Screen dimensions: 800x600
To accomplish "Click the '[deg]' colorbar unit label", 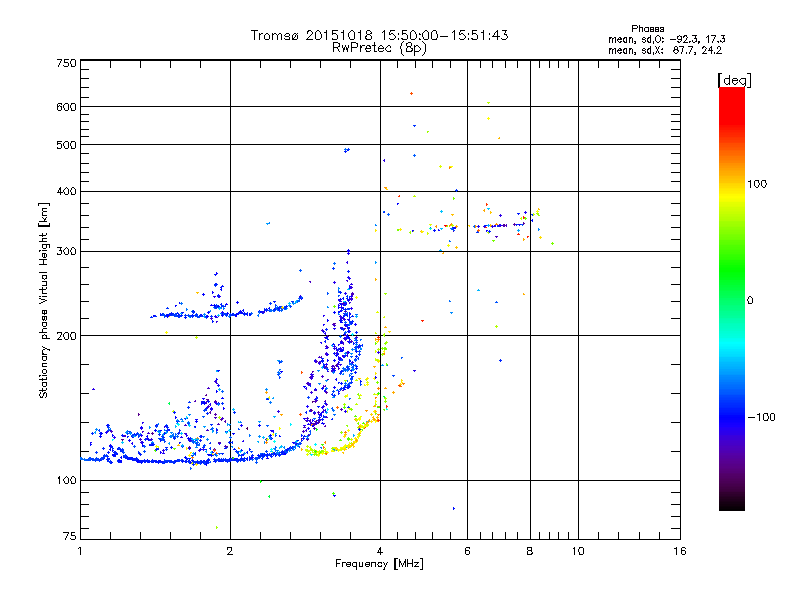I will pyautogui.click(x=734, y=80).
